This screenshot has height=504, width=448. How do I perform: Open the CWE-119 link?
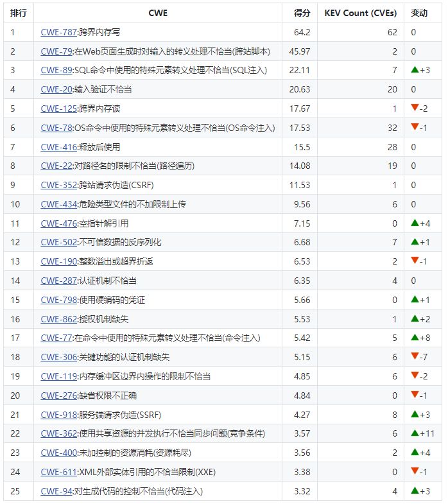(x=59, y=377)
